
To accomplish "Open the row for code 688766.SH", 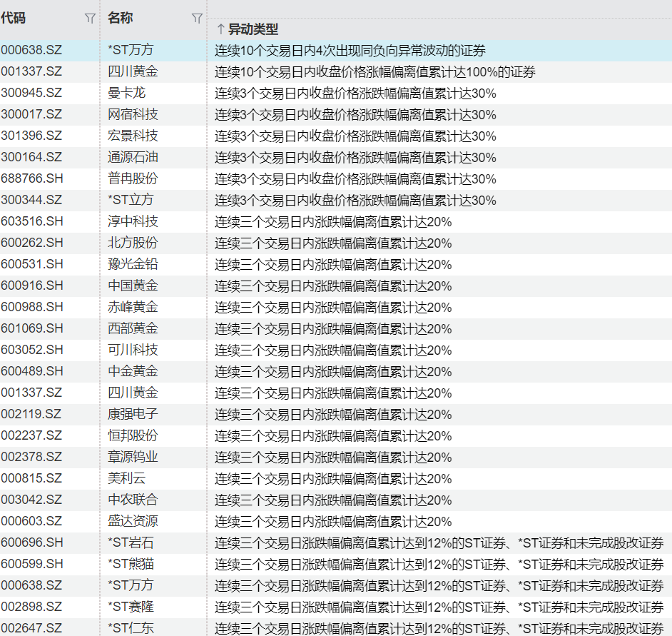I will (x=31, y=179).
